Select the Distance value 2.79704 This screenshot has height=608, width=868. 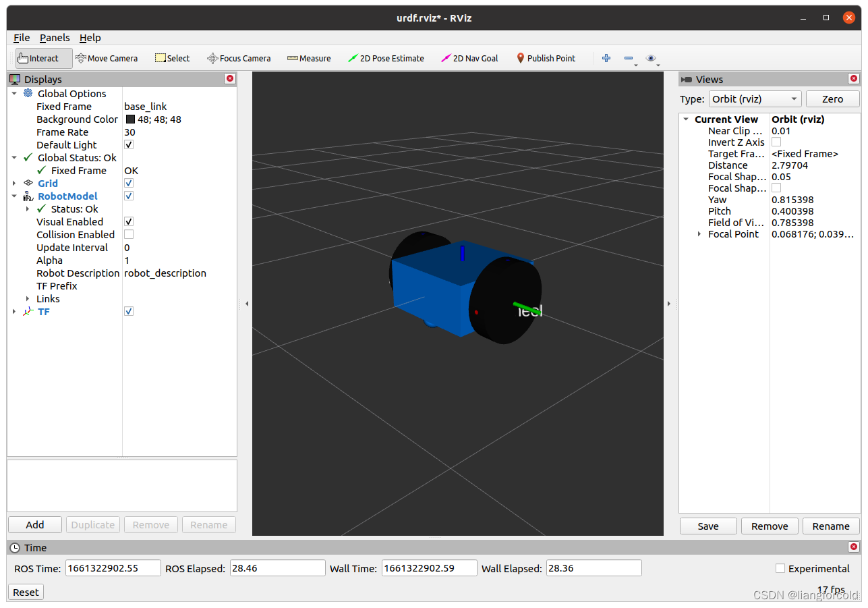click(790, 165)
